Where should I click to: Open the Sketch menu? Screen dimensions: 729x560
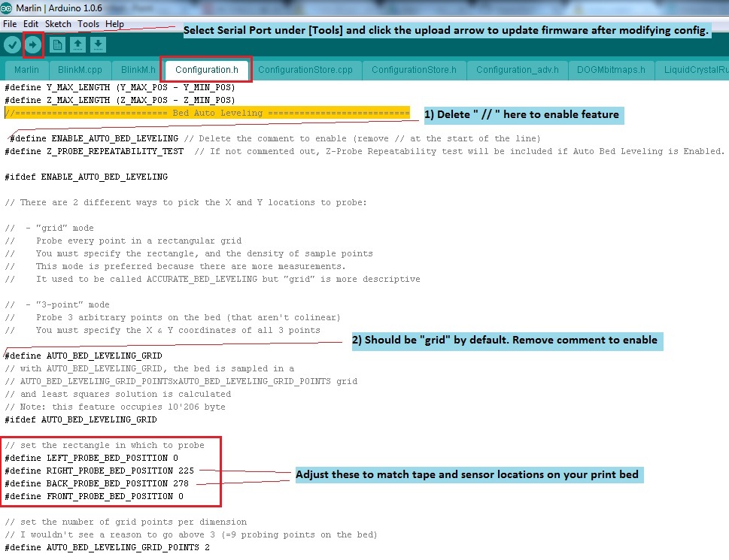click(x=58, y=24)
